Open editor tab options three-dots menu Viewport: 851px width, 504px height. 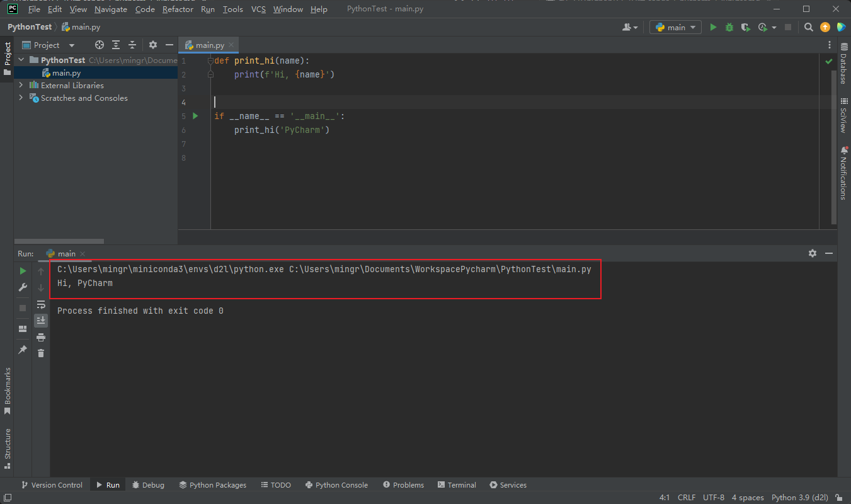pos(830,45)
